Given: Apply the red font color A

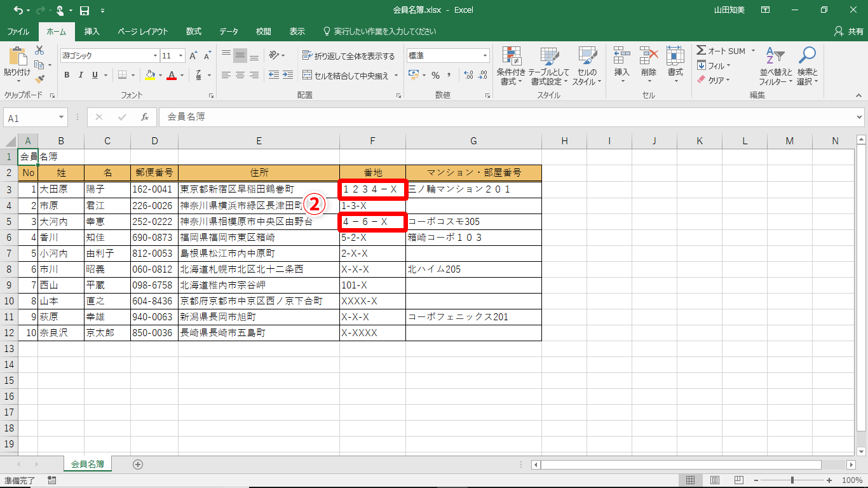Looking at the screenshot, I should click(171, 75).
